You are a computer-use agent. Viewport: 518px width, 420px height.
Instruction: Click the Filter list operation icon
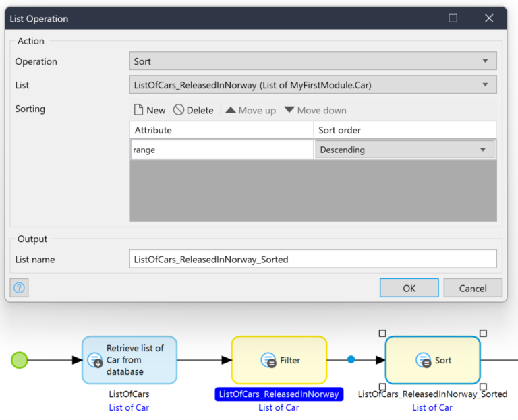[x=268, y=360]
